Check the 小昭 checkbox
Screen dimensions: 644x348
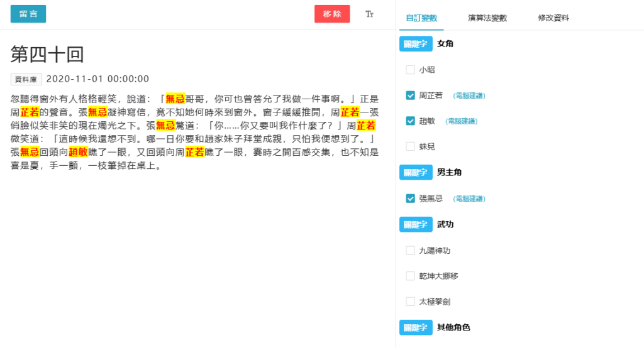point(411,70)
